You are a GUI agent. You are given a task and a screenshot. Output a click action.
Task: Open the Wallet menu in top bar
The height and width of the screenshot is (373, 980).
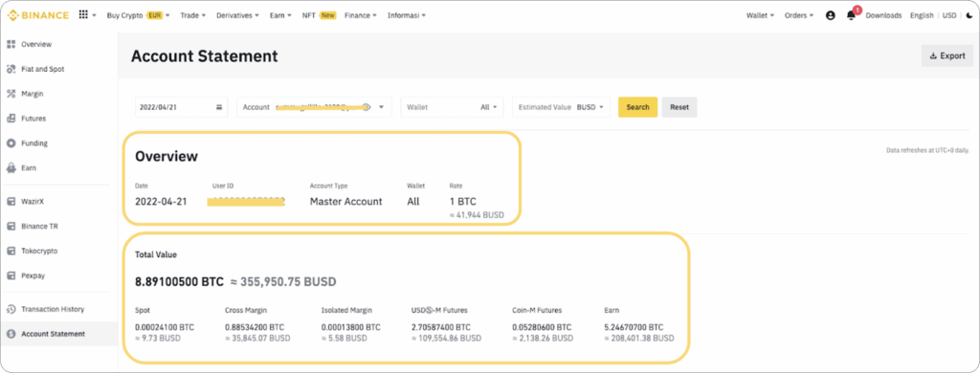click(761, 15)
